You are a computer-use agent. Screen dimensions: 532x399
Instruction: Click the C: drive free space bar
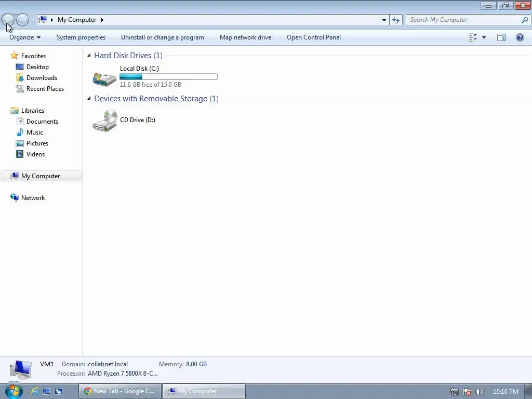tap(168, 77)
